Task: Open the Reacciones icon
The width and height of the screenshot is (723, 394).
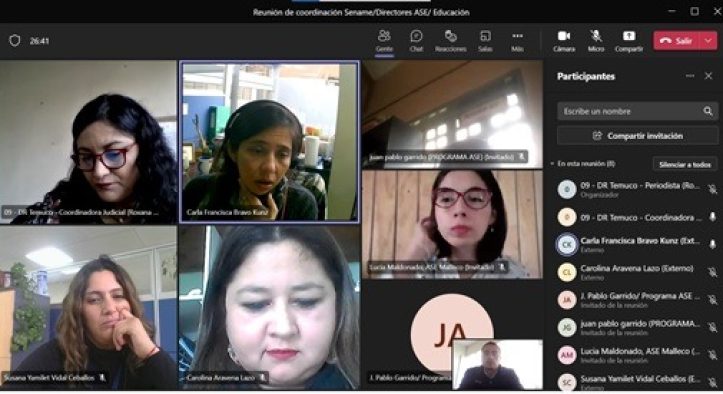Action: pyautogui.click(x=450, y=41)
